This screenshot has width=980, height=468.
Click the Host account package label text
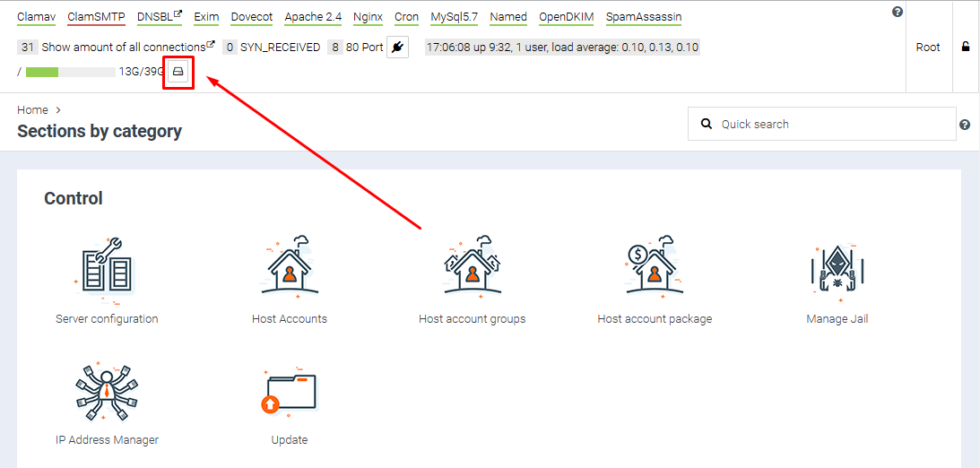coord(655,318)
